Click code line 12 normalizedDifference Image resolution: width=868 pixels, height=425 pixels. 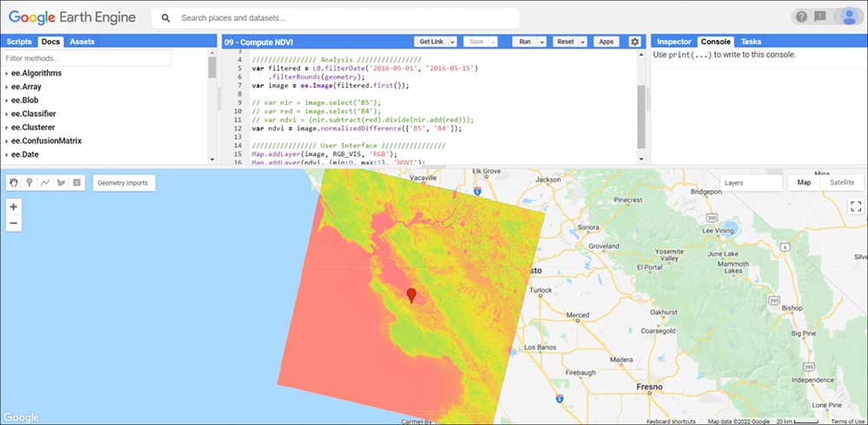[x=357, y=128]
